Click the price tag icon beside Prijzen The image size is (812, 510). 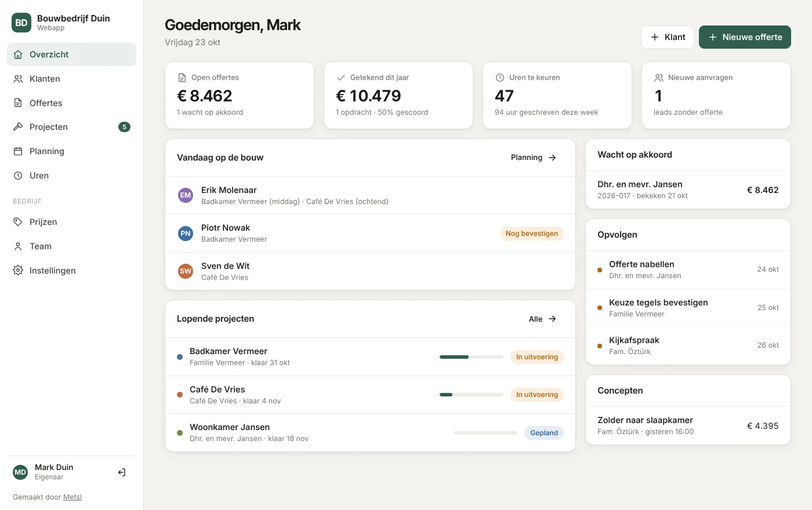coord(18,222)
